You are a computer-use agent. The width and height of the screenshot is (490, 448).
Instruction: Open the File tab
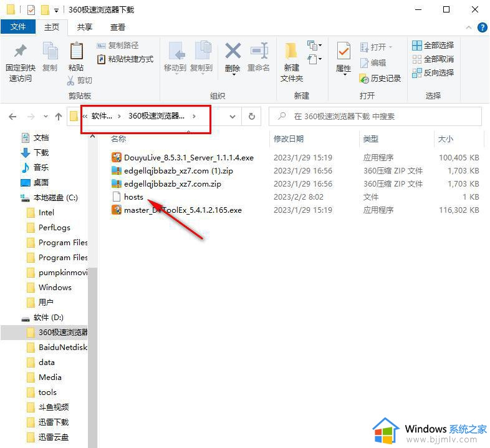tap(18, 27)
